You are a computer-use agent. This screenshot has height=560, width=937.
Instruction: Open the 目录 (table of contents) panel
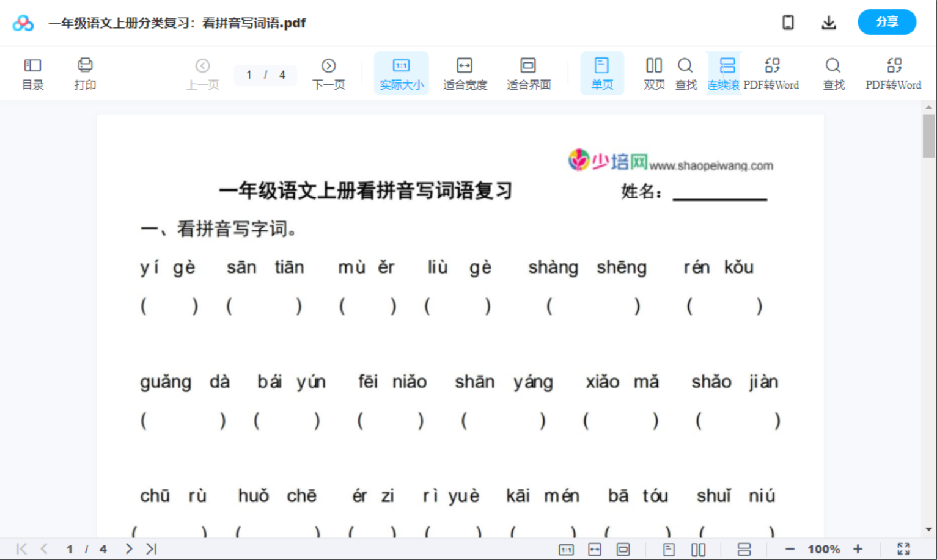coord(32,73)
